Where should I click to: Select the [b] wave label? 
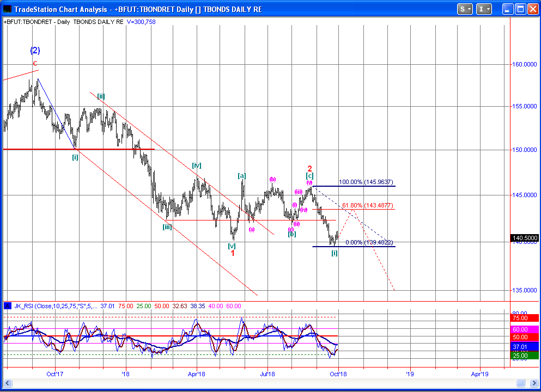click(292, 234)
